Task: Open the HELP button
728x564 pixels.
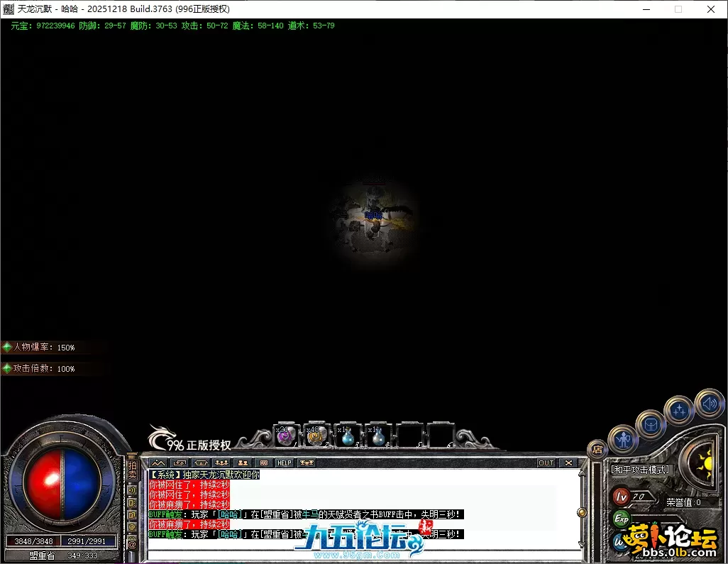Action: [284, 463]
